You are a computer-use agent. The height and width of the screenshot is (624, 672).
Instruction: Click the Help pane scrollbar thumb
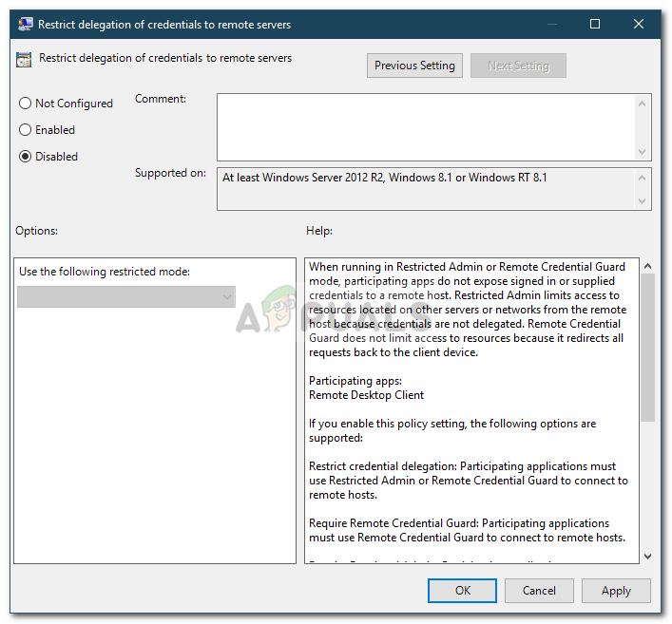coord(647,348)
